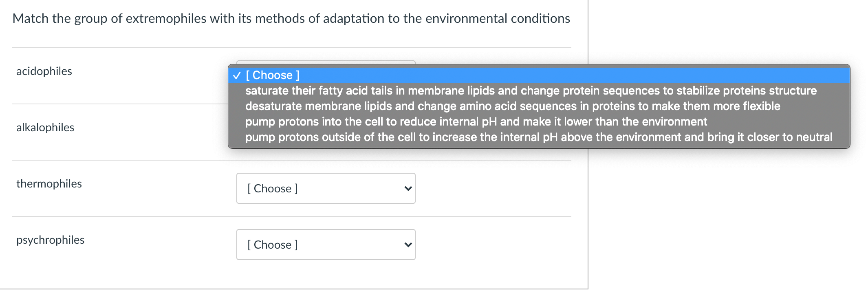Expand the chevron on thermophiles dropdown
The width and height of the screenshot is (868, 300).
[x=408, y=188]
